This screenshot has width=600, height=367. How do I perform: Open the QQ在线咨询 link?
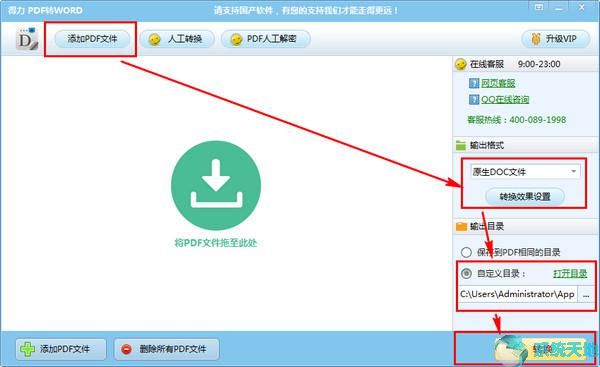[505, 99]
